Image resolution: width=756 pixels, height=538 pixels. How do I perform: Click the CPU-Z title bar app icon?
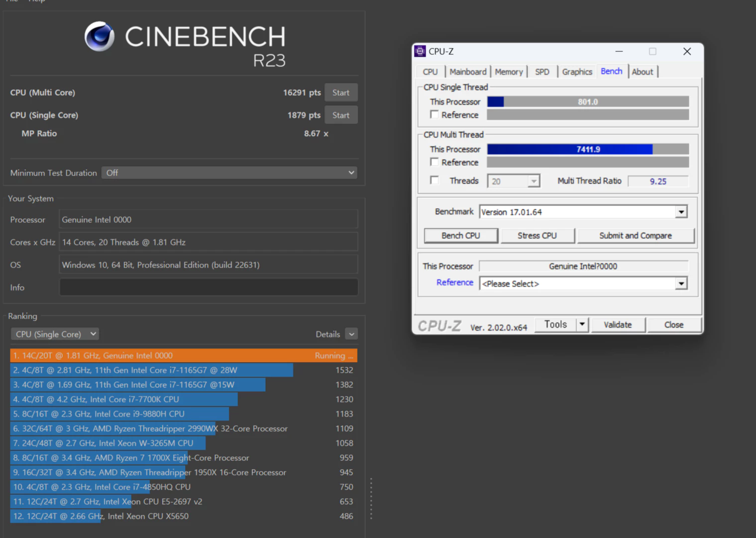pos(420,51)
